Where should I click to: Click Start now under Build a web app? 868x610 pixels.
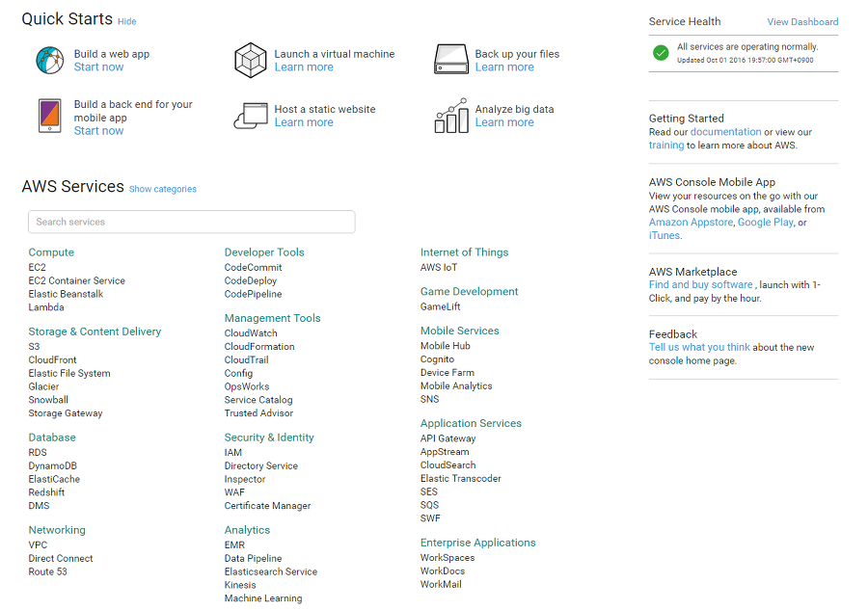pos(98,66)
